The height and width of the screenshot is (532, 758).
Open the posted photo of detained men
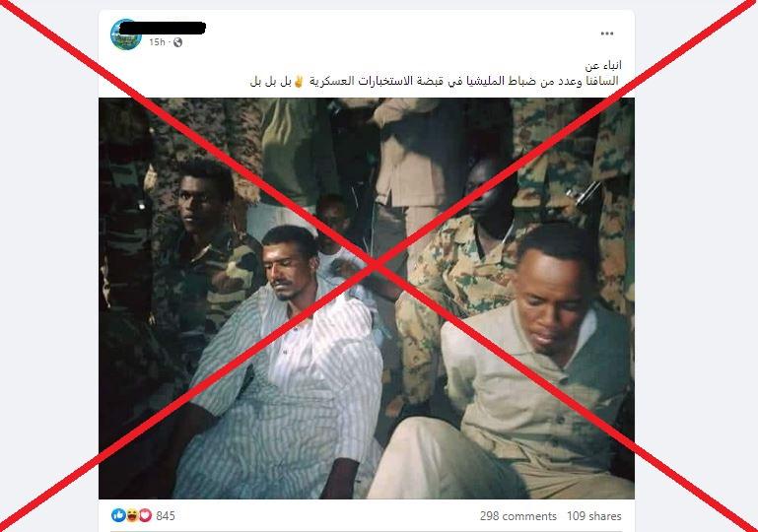(367, 299)
